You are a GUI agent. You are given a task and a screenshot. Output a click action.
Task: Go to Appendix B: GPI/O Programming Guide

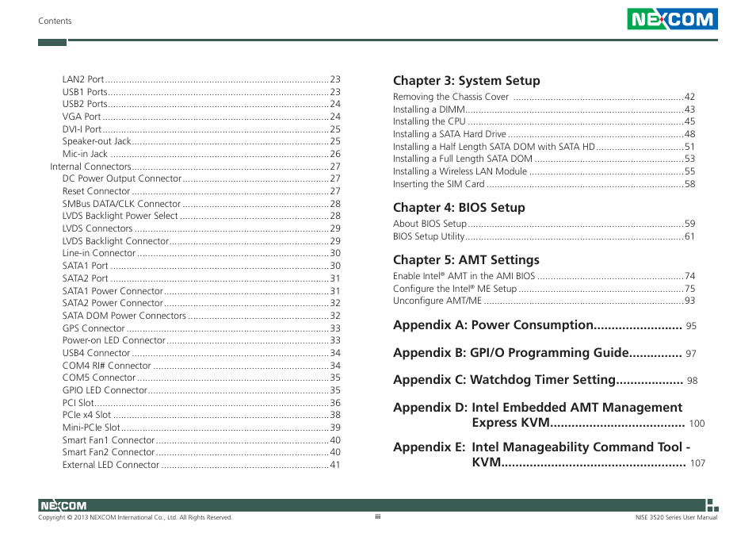pyautogui.click(x=545, y=353)
